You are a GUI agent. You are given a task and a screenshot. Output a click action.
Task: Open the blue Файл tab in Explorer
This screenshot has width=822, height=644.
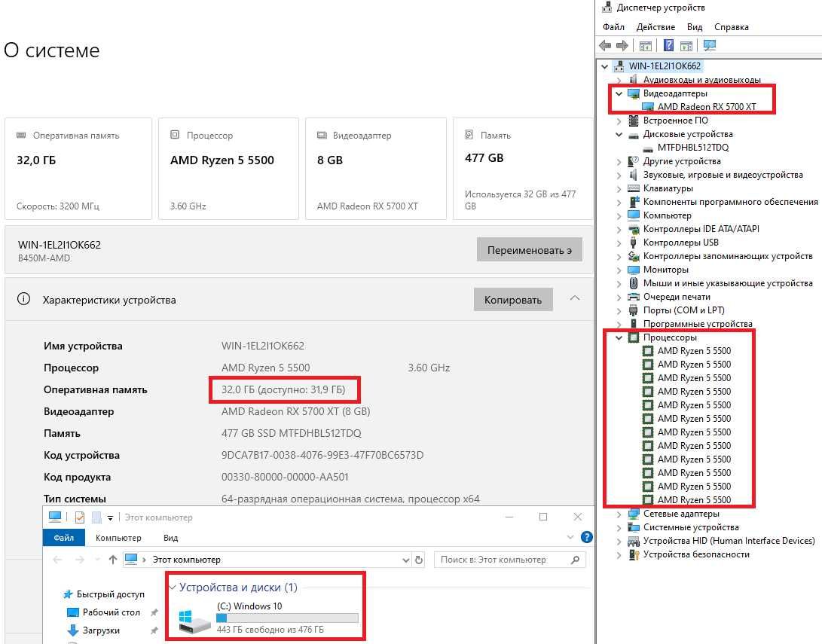tap(64, 538)
